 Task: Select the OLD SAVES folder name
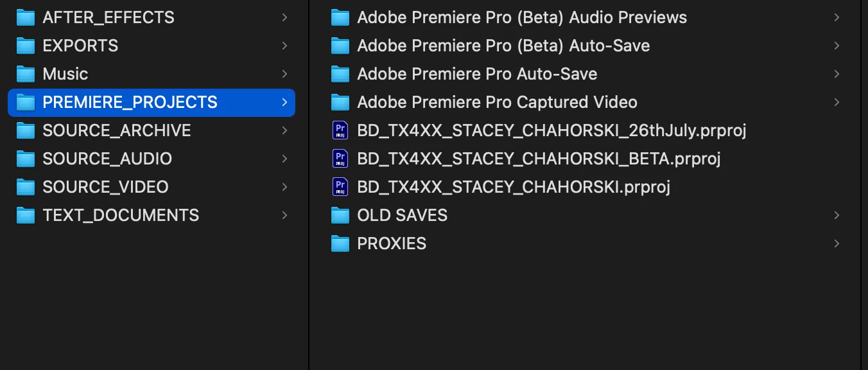[x=402, y=215]
